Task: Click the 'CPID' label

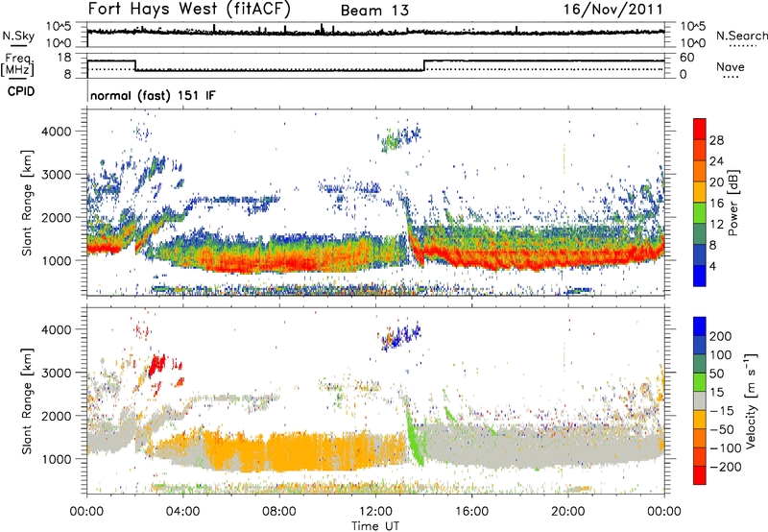Action: click(x=21, y=91)
